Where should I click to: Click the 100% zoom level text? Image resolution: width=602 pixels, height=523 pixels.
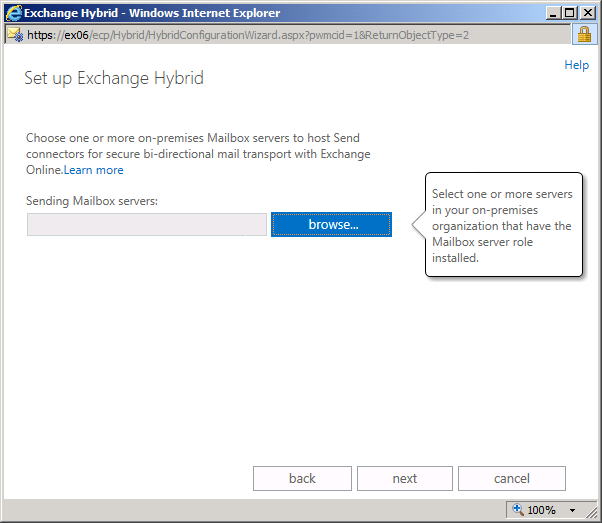(541, 510)
